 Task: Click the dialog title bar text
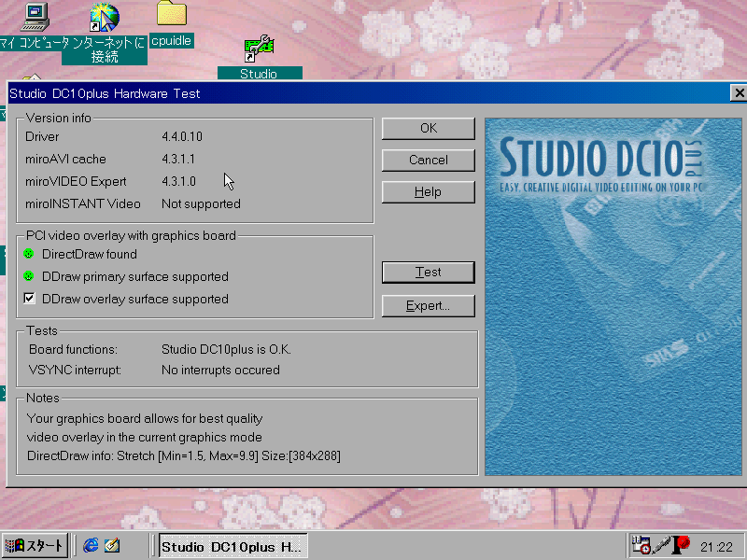pos(105,93)
